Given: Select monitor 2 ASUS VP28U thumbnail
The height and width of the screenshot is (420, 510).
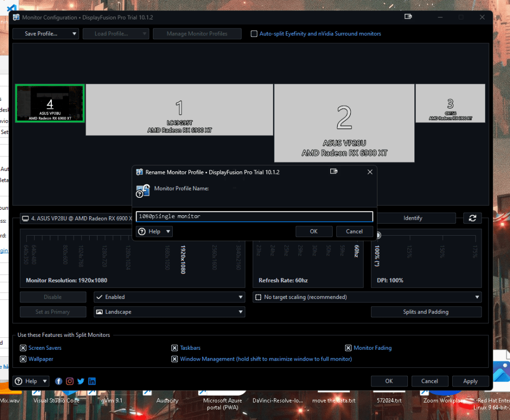Looking at the screenshot, I should tap(344, 123).
